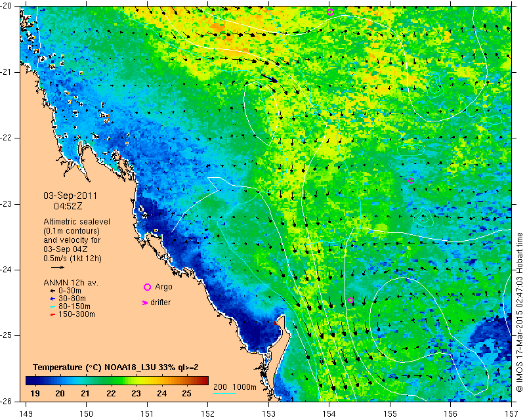Click the magenta drifter symbol in the legend

coord(145,303)
